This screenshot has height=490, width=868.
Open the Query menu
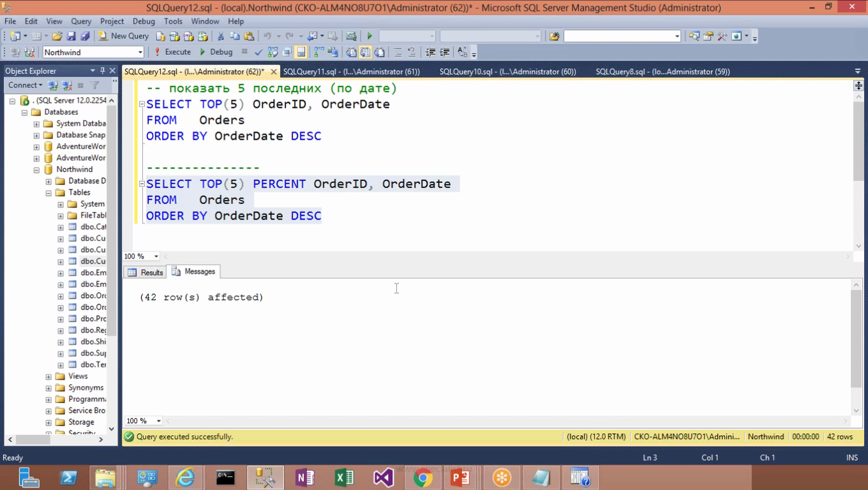[81, 21]
